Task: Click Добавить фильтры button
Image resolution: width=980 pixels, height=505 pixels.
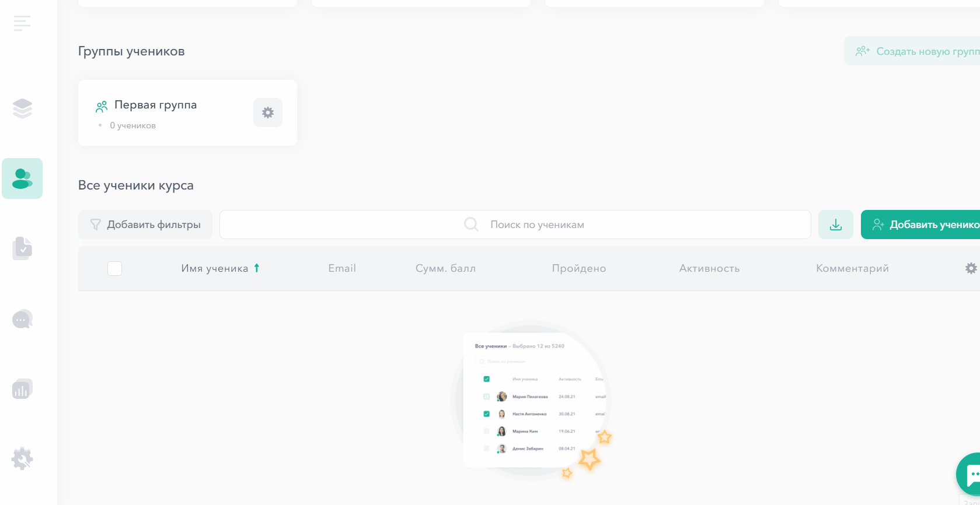Action: [x=145, y=225]
